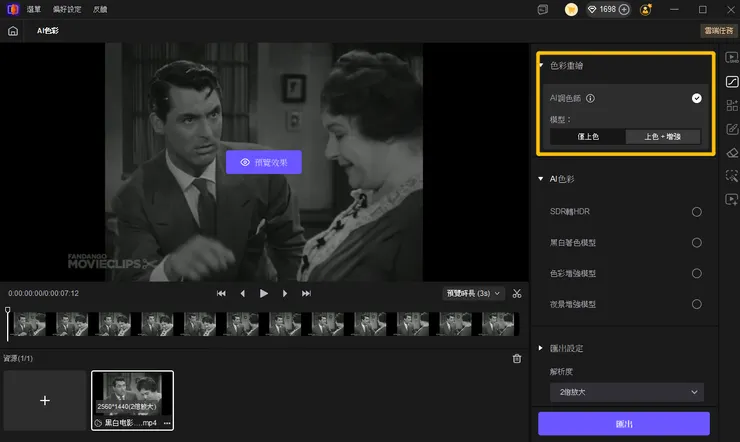Viewport: 740px width, 442px height.
Task: Select the 夜景增強模型 radio option
Action: pos(697,304)
